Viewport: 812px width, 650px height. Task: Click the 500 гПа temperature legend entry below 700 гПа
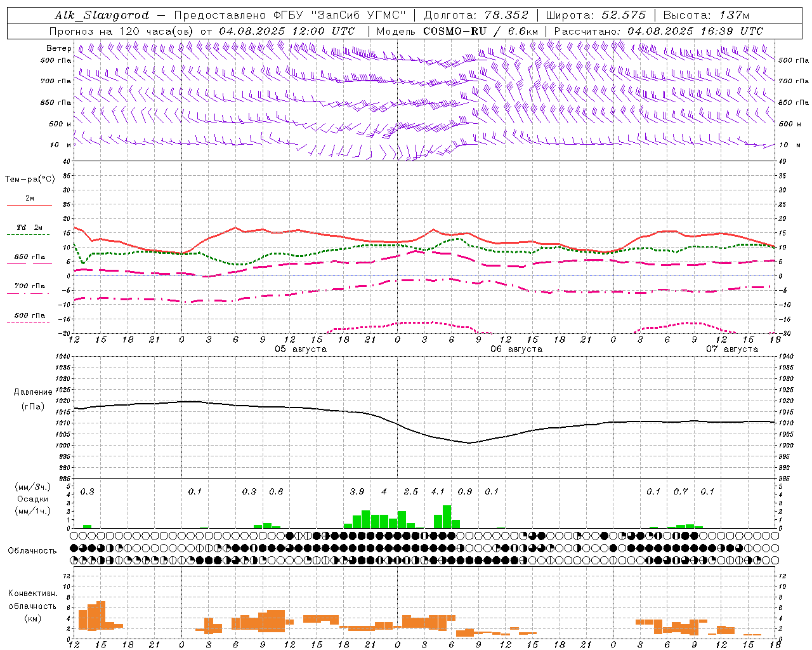coord(29,315)
